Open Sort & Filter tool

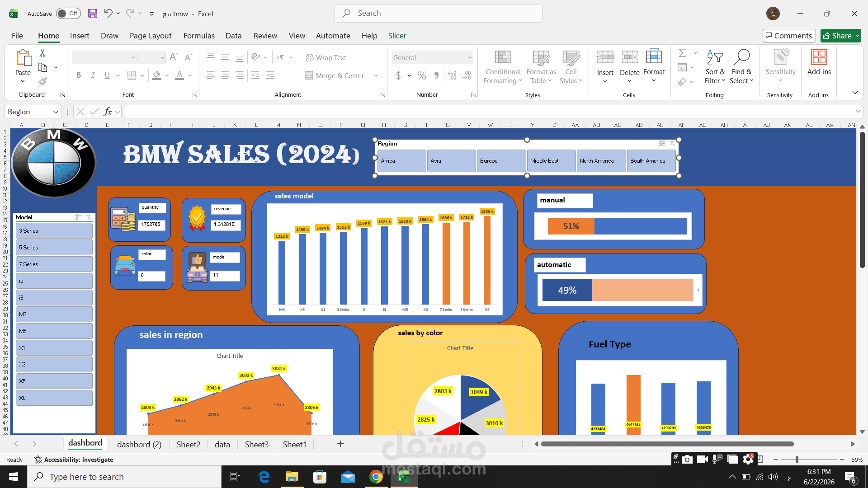tap(715, 67)
